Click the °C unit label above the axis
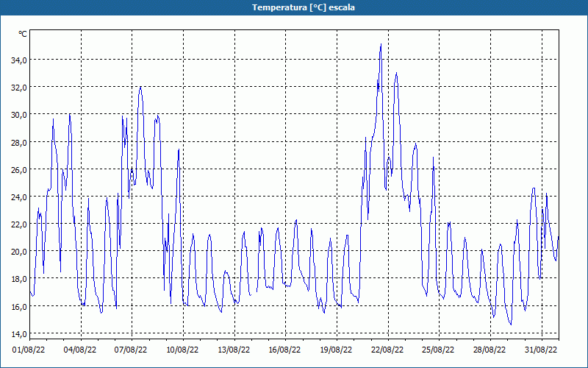 click(22, 34)
